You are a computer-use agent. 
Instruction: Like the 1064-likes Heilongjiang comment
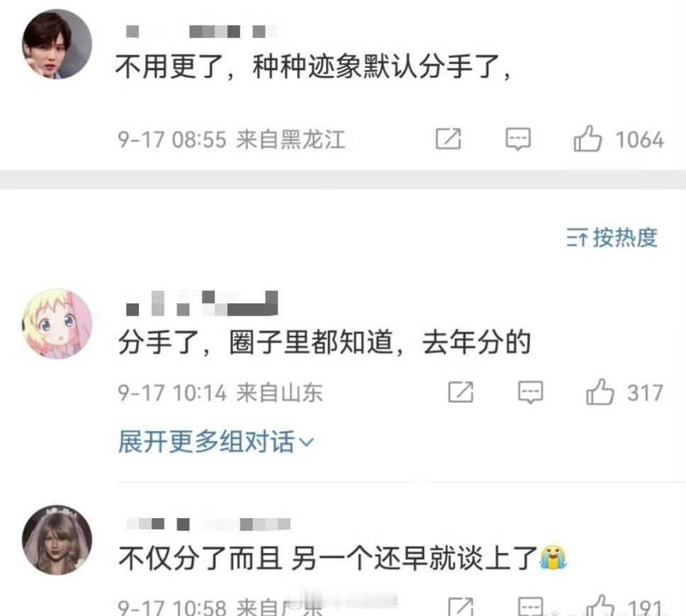tap(587, 139)
